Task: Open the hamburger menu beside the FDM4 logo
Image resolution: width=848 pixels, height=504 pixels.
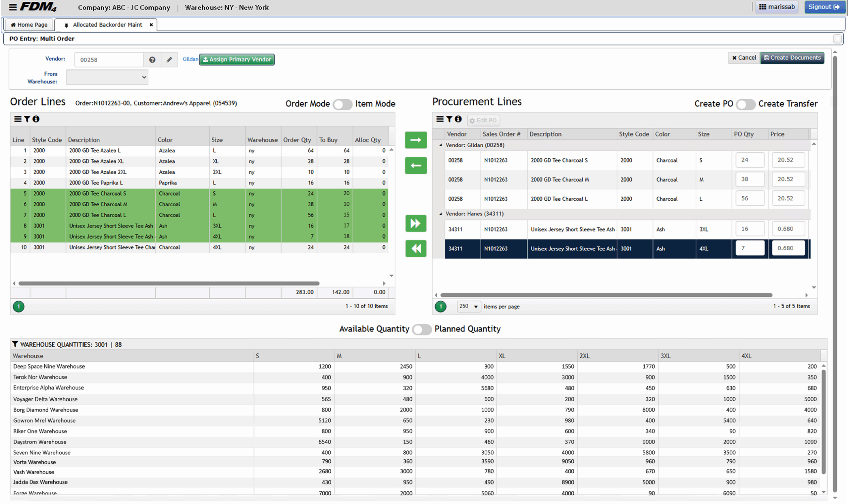Action: tap(13, 7)
